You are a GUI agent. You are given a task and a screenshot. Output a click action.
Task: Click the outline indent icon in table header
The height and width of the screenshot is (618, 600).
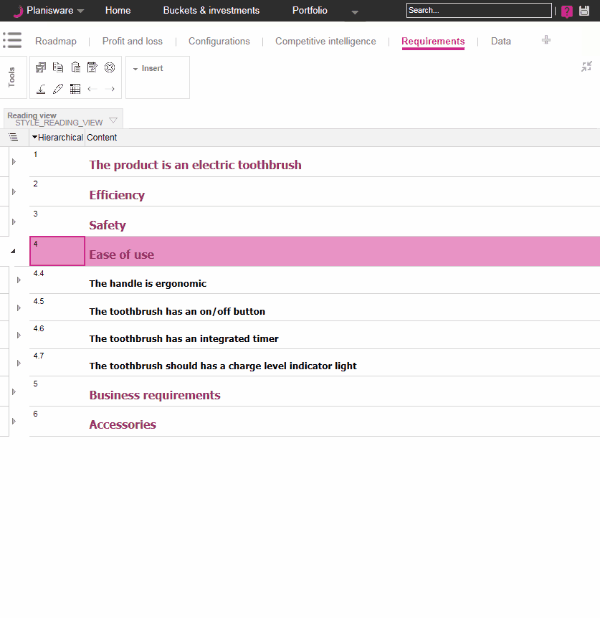13,137
